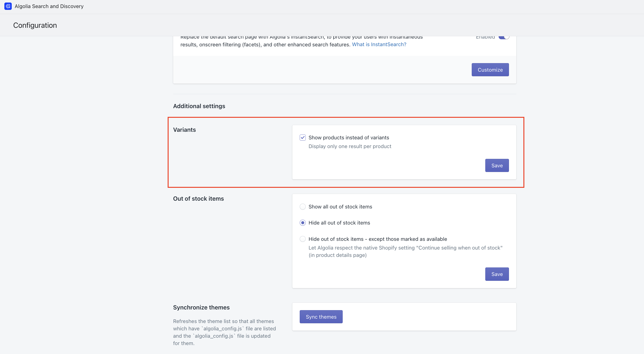The width and height of the screenshot is (644, 354).
Task: Select Hide out of stock except available
Action: point(302,239)
